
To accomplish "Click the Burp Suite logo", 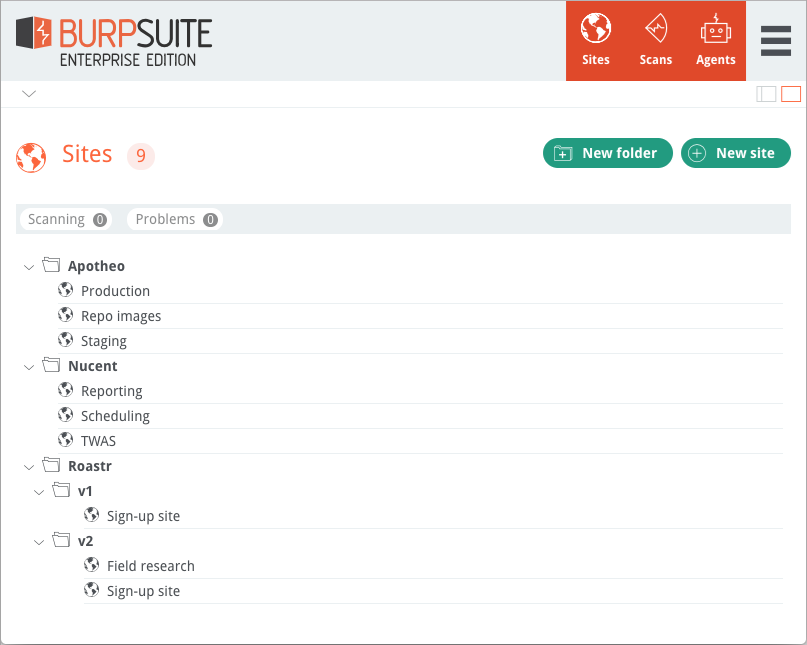I will point(114,41).
